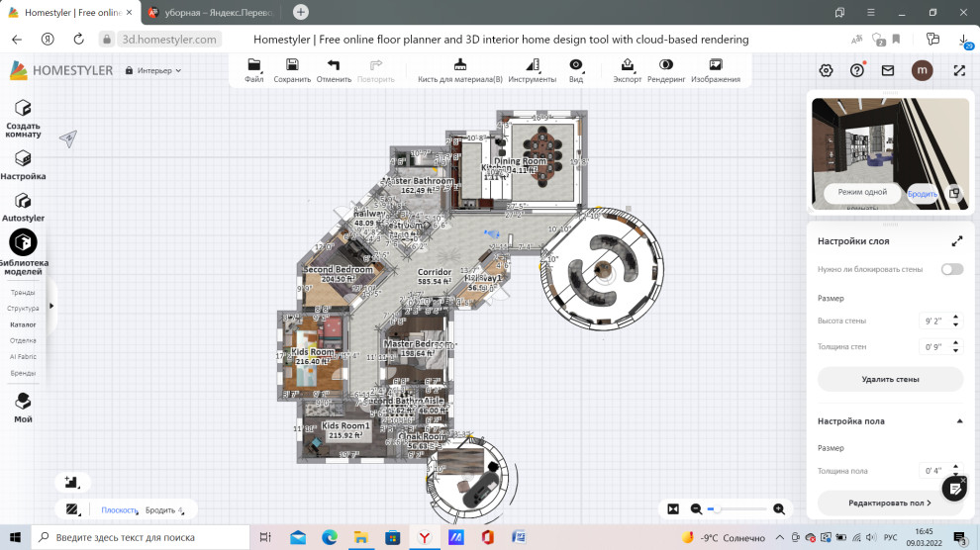Decrease wall thickness with the down stepper
This screenshot has width=980, height=550.
[x=955, y=350]
